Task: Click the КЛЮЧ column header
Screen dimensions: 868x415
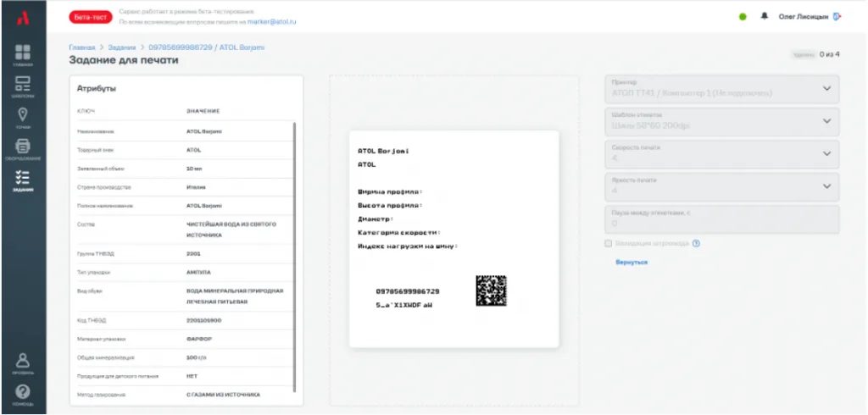Action: click(86, 111)
